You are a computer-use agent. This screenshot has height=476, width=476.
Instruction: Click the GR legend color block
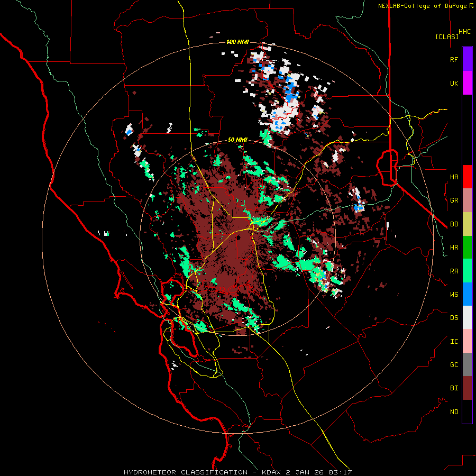point(467,200)
